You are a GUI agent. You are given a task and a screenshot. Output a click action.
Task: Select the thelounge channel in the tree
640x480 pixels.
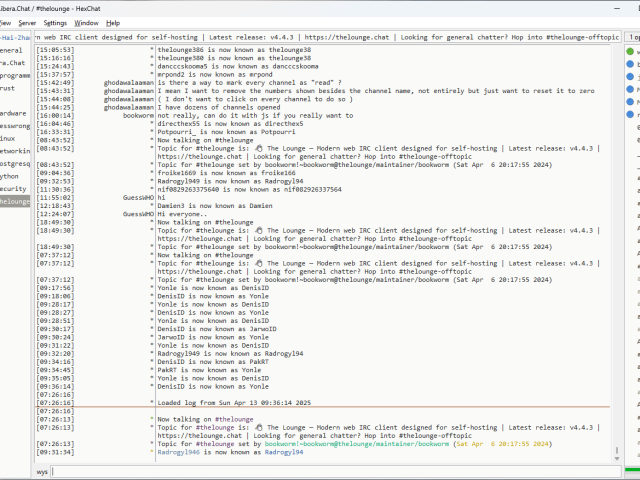[x=14, y=201]
